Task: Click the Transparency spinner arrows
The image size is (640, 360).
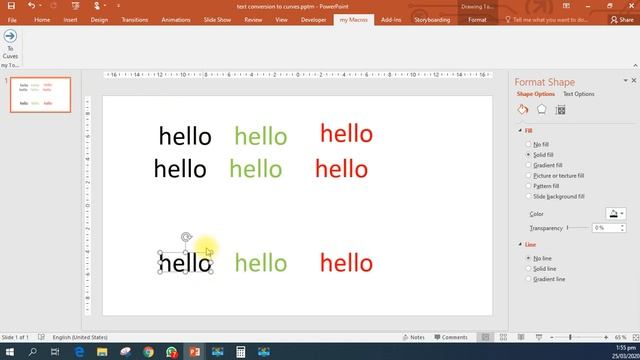Action: click(622, 228)
